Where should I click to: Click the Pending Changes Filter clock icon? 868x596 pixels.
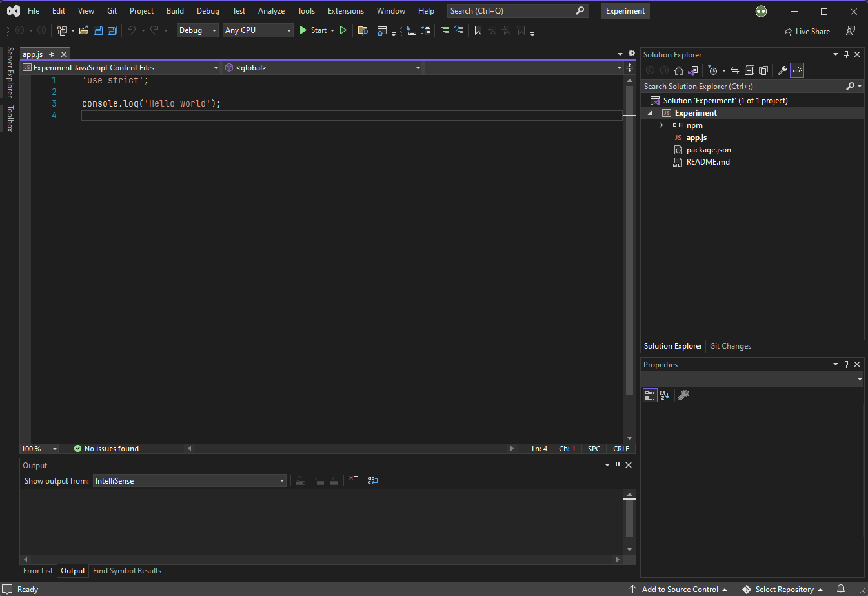click(712, 70)
